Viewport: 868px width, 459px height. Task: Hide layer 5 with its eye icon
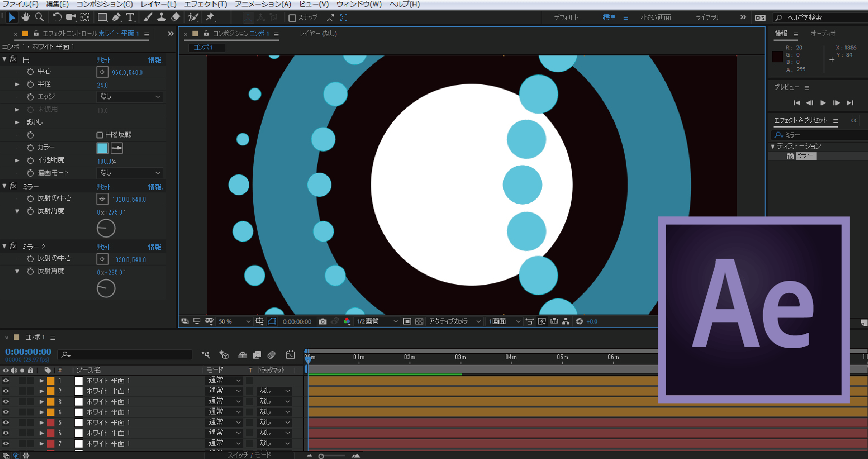[x=6, y=422]
